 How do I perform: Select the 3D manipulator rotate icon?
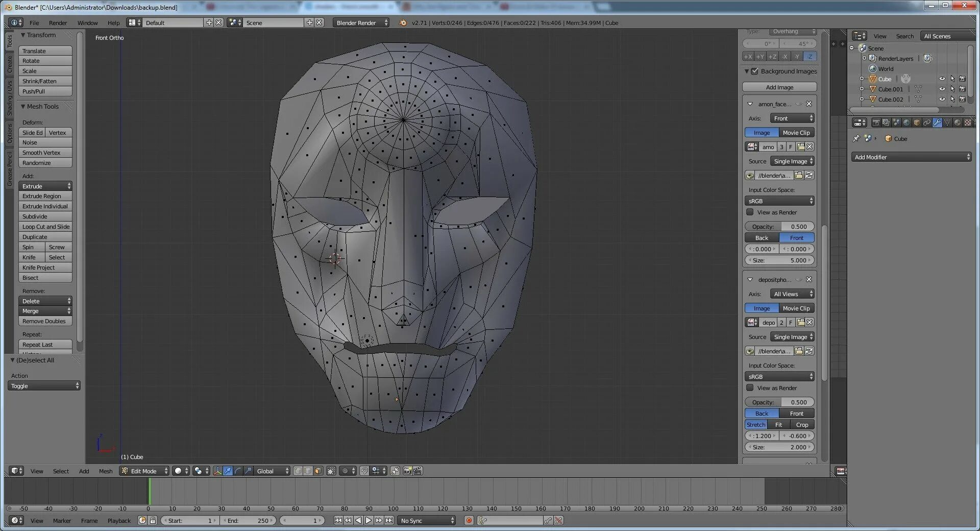coord(237,471)
